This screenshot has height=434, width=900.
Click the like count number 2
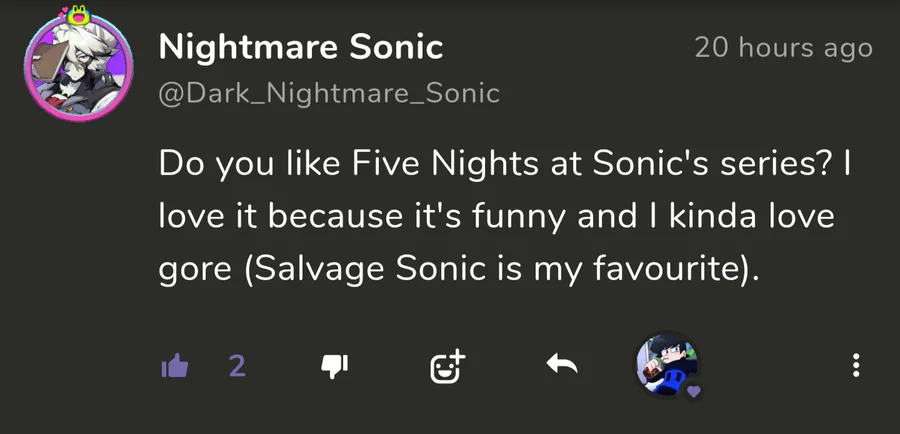click(x=236, y=367)
